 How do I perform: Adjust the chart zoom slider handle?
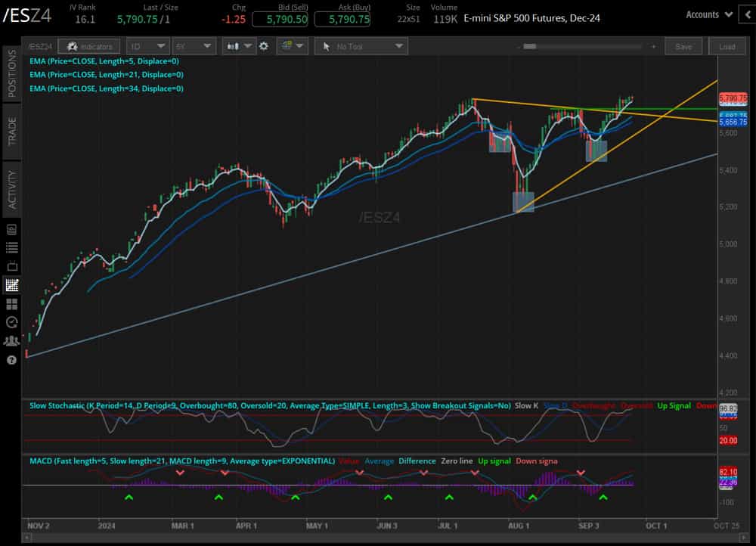point(529,46)
